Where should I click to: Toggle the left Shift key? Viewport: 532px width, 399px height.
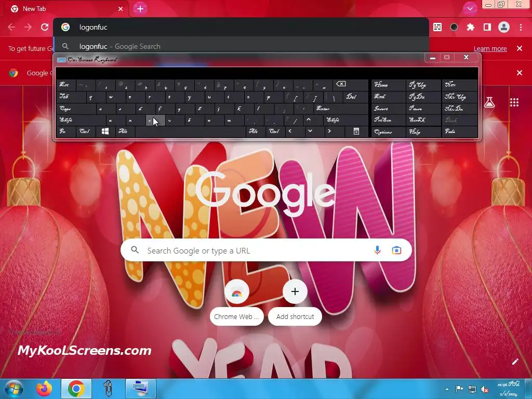point(81,120)
